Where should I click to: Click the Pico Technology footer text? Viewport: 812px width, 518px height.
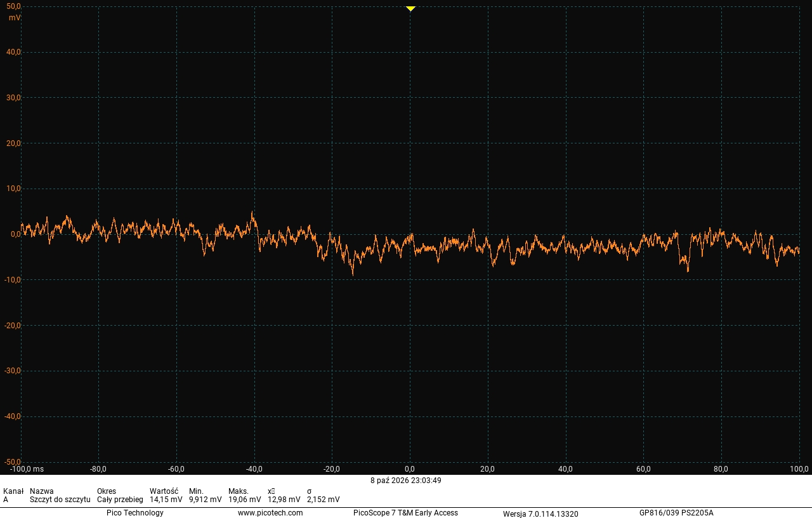tap(135, 513)
